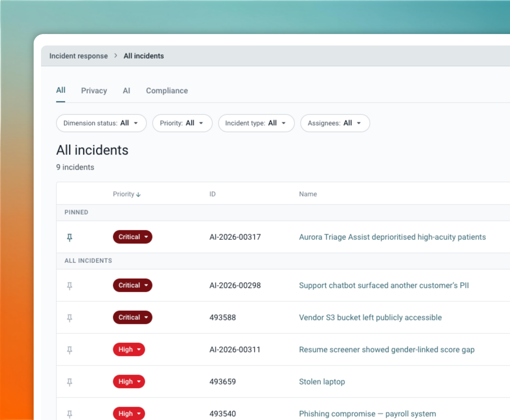Sort table by Priority column header
510x420 pixels.
(127, 194)
